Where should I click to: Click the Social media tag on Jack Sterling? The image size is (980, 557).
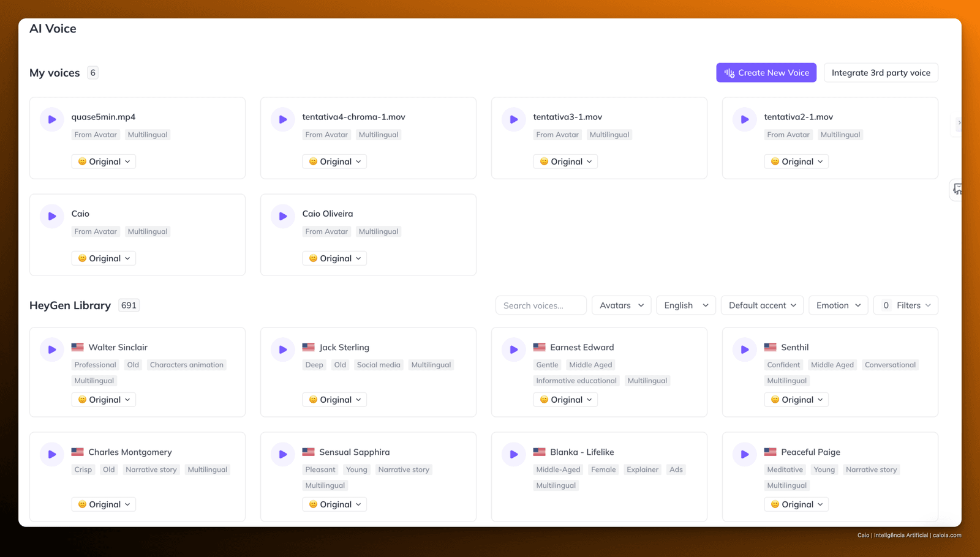379,365
